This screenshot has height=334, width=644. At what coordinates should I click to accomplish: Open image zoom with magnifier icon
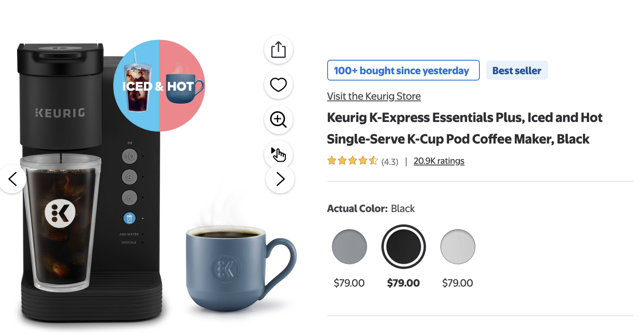pos(278,120)
